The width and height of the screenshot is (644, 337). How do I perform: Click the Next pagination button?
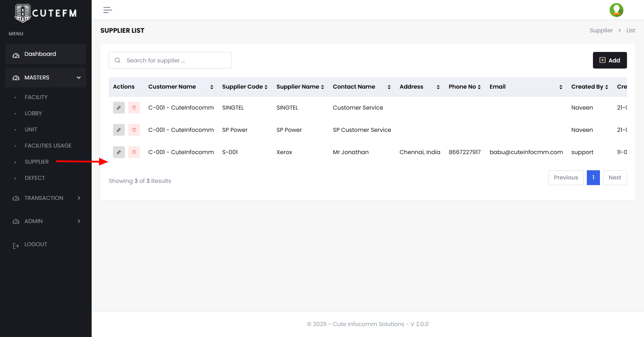point(614,178)
